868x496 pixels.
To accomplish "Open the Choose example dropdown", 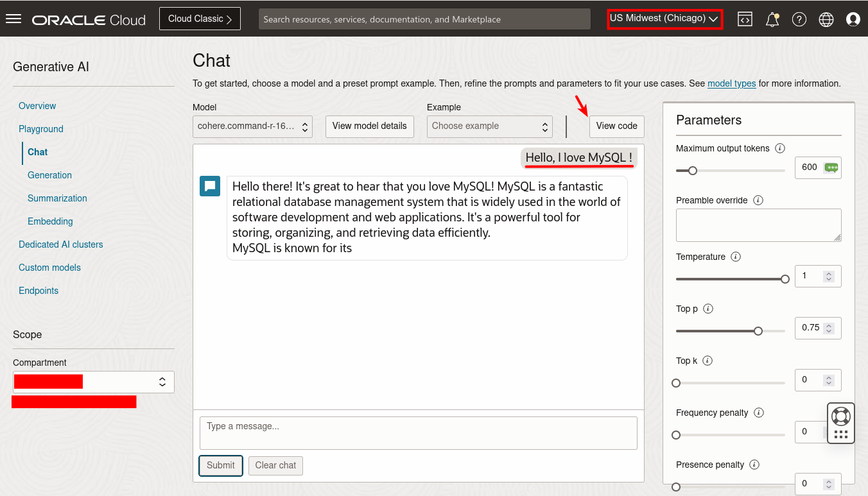I will point(489,126).
